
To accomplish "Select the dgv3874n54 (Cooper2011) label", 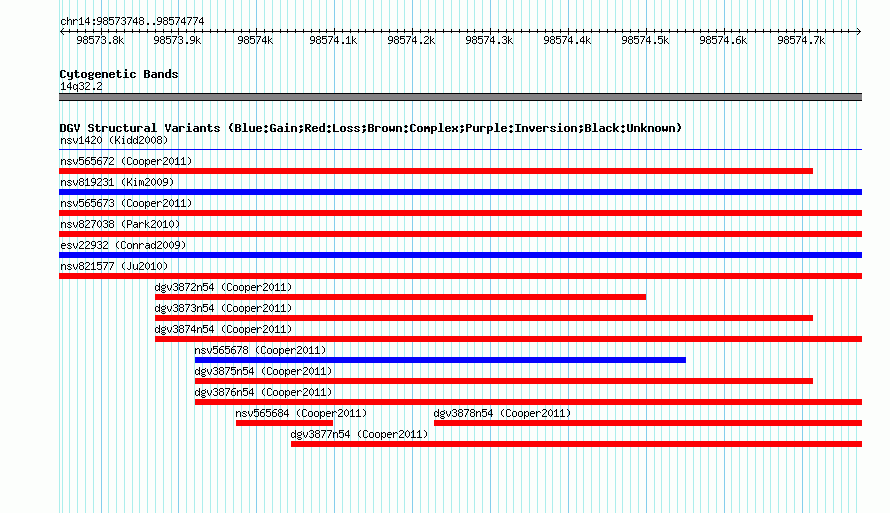I will coord(223,329).
